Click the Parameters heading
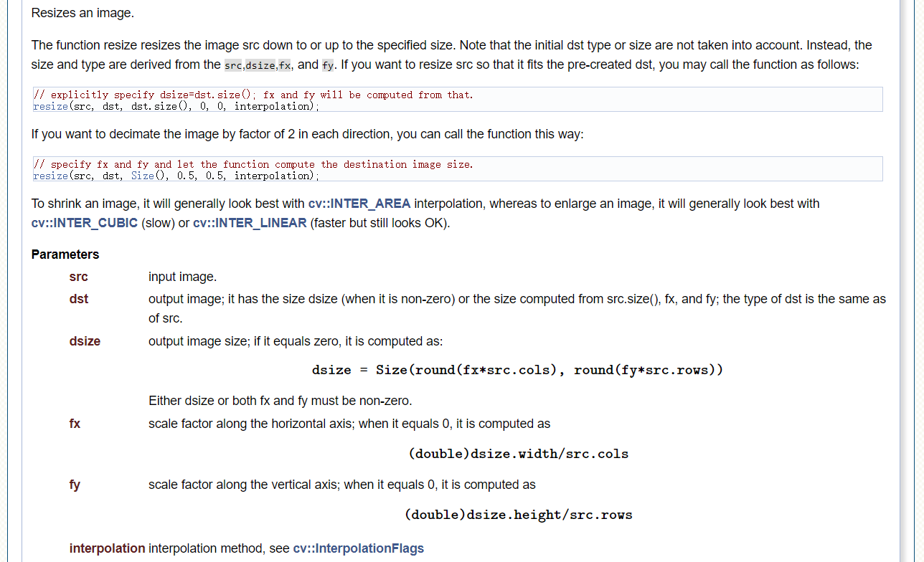 (65, 254)
